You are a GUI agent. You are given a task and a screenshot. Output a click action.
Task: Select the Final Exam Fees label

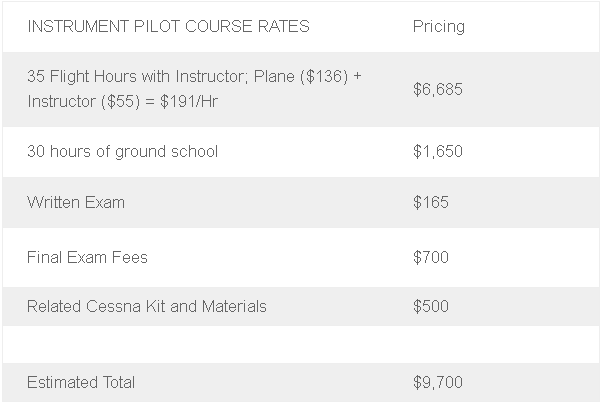(87, 257)
